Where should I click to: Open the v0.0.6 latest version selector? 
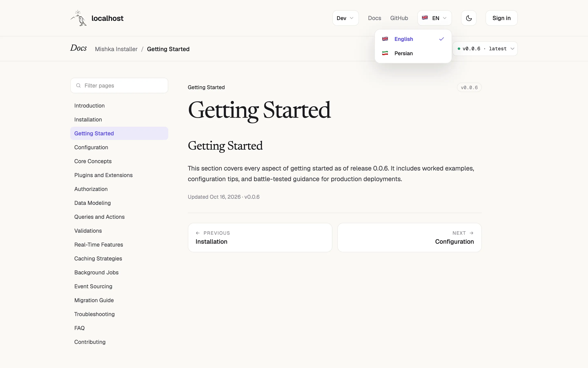click(485, 49)
